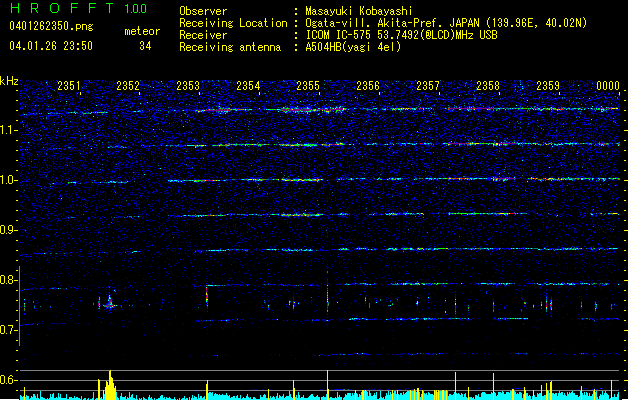Click the 2358 time marker
The height and width of the screenshot is (400, 629).
click(488, 86)
